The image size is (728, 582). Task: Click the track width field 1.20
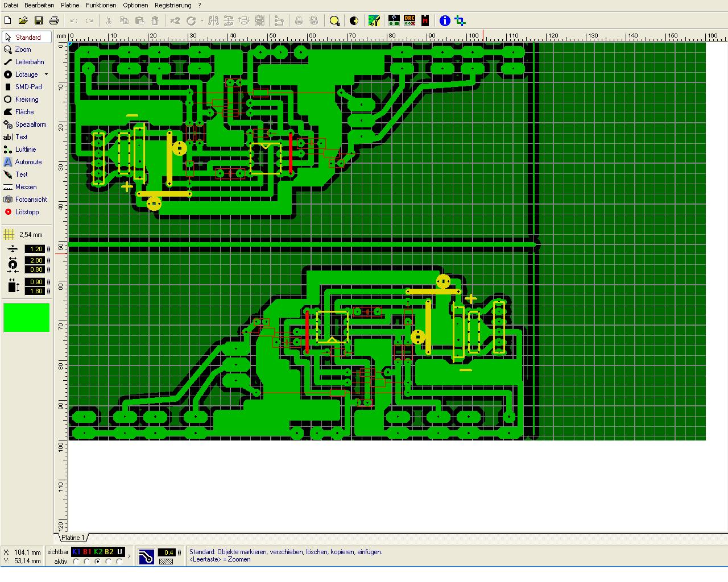click(x=35, y=249)
